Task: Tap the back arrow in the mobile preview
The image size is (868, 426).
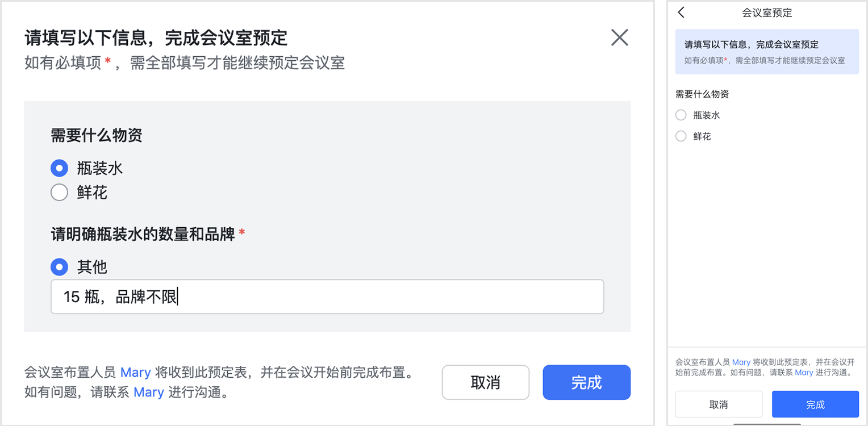Action: pos(681,12)
